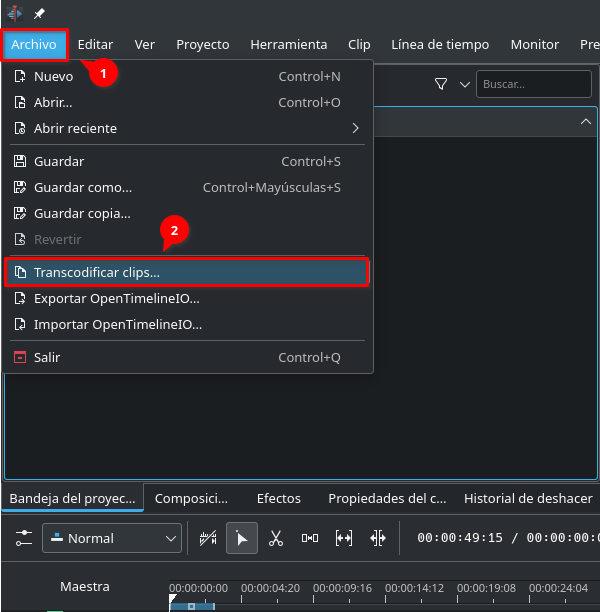Open the Proyecto menu
The height and width of the screenshot is (612, 600).
tap(203, 44)
